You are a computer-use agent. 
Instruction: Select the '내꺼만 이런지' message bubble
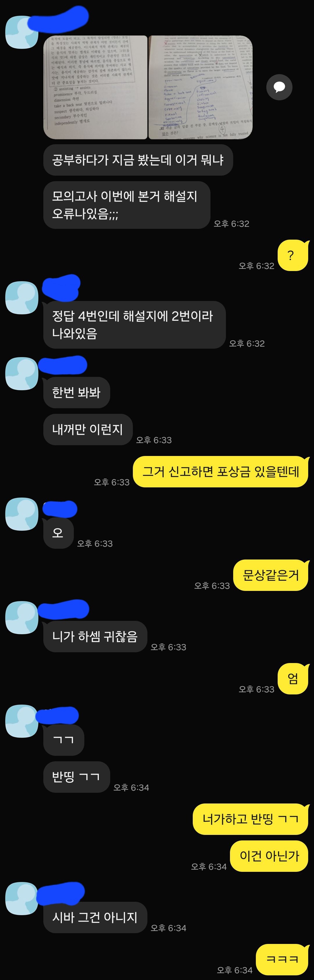tap(88, 430)
